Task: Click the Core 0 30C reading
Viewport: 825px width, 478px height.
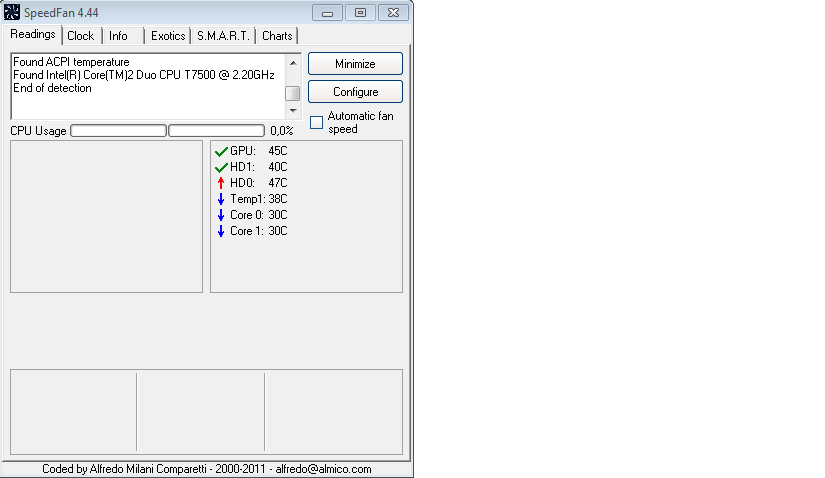Action: [x=258, y=215]
